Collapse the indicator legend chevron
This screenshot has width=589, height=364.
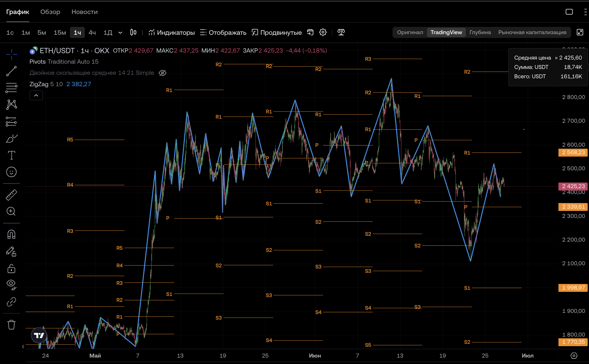coord(36,96)
